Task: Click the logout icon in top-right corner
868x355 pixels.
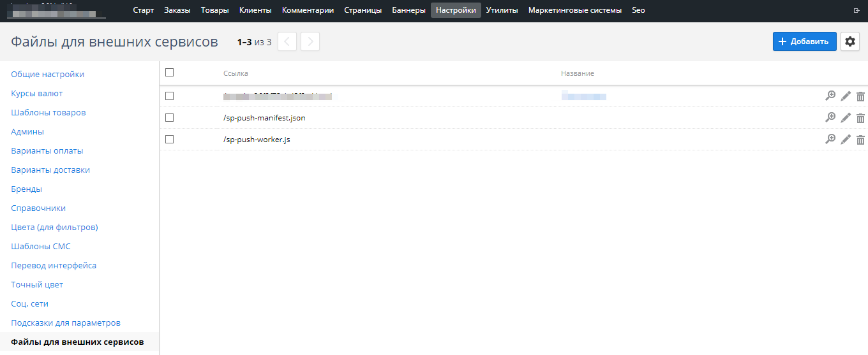Action: pyautogui.click(x=856, y=11)
